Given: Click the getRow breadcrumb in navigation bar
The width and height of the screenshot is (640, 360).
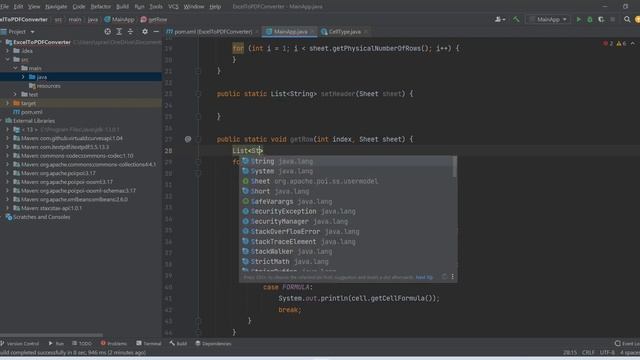Looking at the screenshot, I should [x=154, y=19].
